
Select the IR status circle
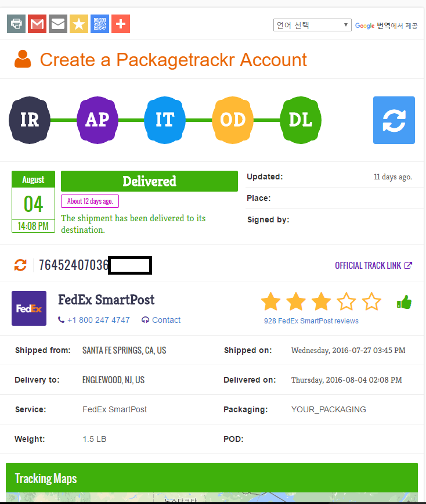tap(30, 120)
